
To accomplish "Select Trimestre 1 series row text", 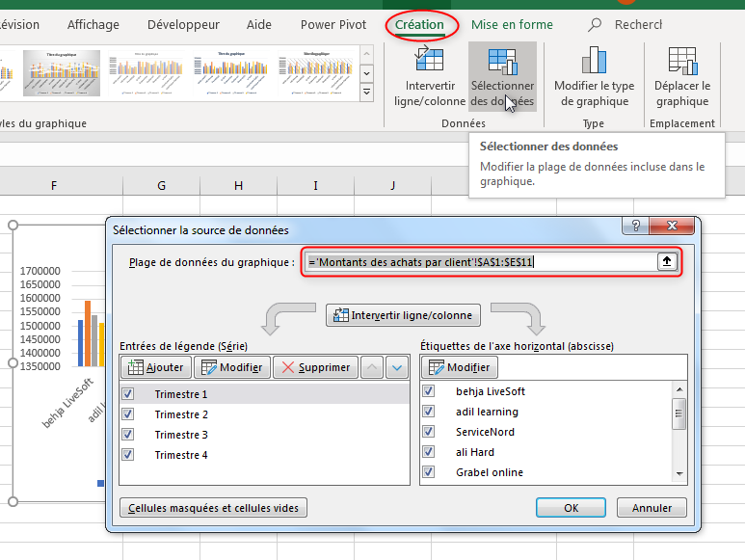I will [x=181, y=394].
